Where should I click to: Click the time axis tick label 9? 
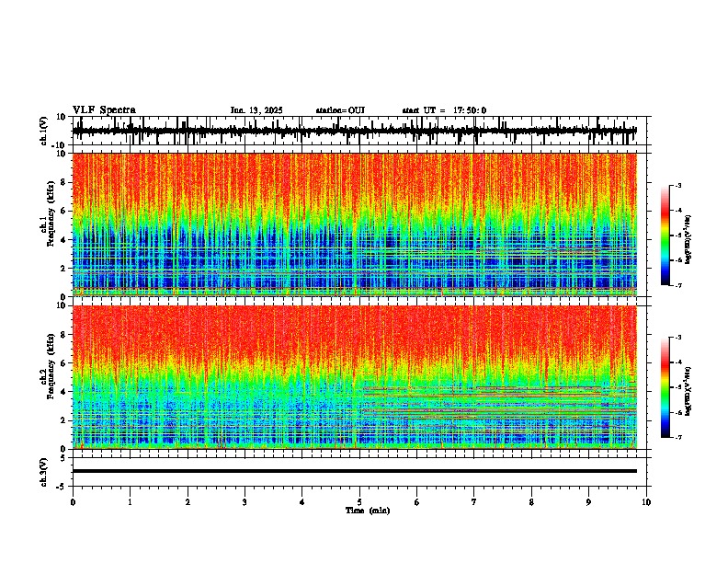coord(588,502)
